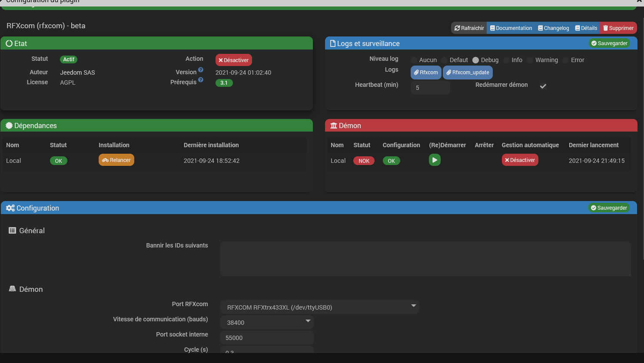Open the plugin Documentation
This screenshot has width=644, height=363.
click(511, 28)
